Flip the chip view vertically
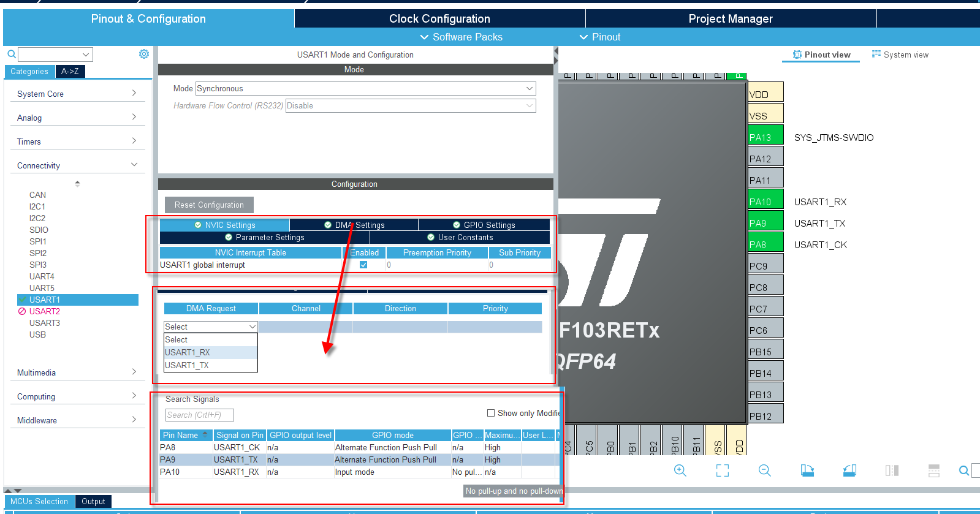Viewport: 980px width, 514px height. pos(934,471)
